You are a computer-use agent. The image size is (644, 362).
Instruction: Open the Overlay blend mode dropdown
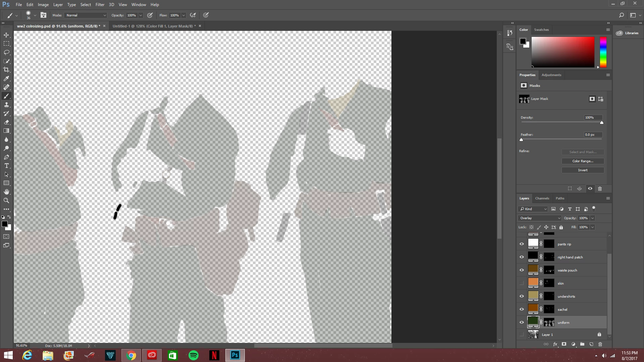point(539,218)
